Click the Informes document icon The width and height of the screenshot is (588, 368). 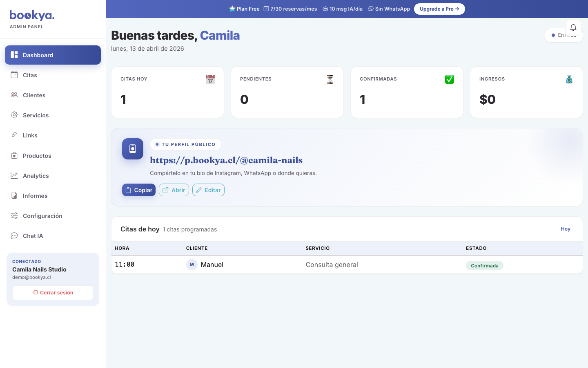click(x=14, y=195)
